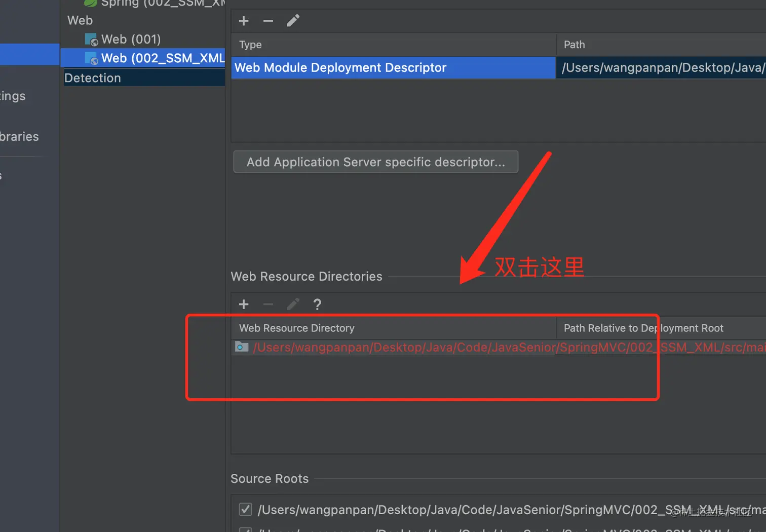Screen dimensions: 766x532
Task: Open help via the question mark icon
Action: [x=317, y=304]
